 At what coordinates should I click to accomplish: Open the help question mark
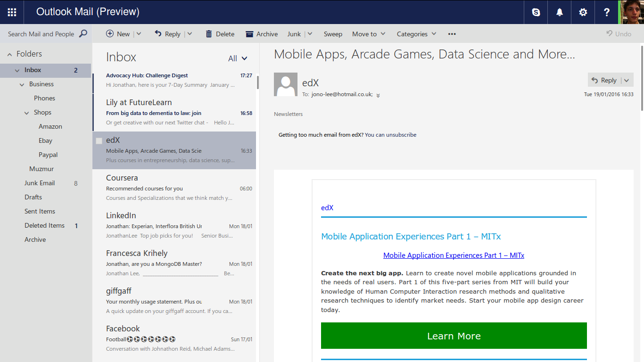click(607, 12)
